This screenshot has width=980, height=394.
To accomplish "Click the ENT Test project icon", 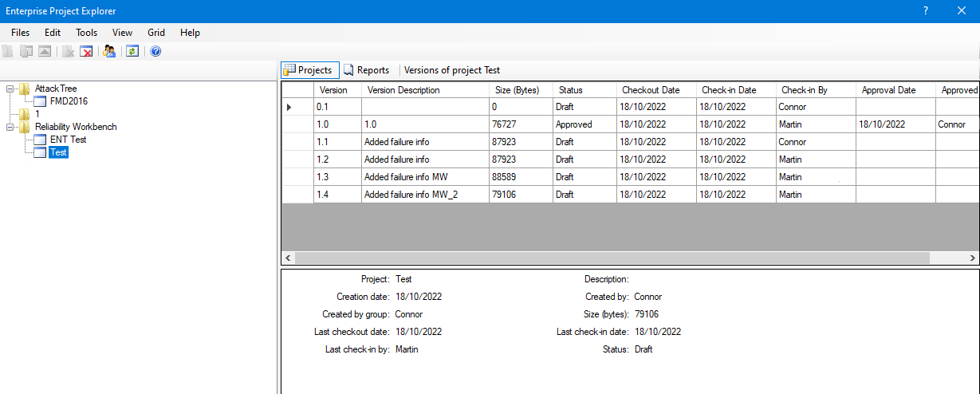I will pos(41,140).
